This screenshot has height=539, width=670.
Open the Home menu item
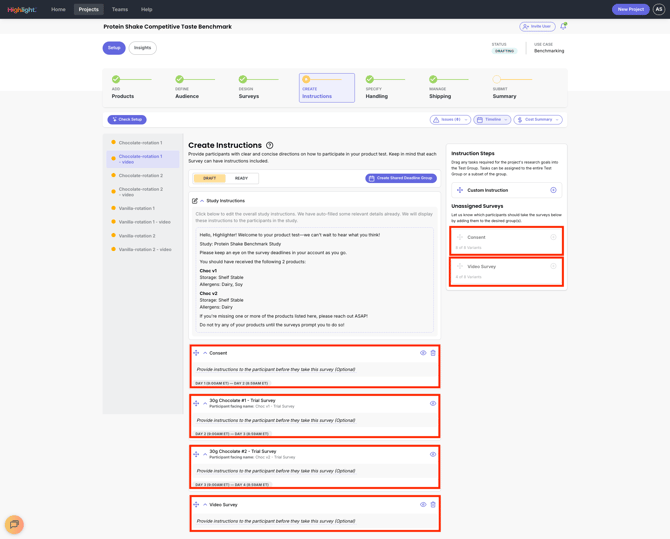coord(58,9)
